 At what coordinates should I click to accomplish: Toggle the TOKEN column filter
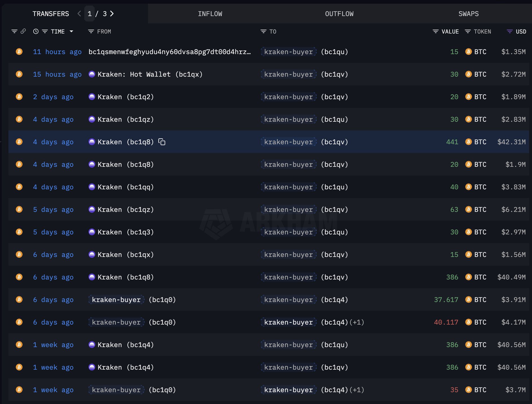[x=468, y=32]
